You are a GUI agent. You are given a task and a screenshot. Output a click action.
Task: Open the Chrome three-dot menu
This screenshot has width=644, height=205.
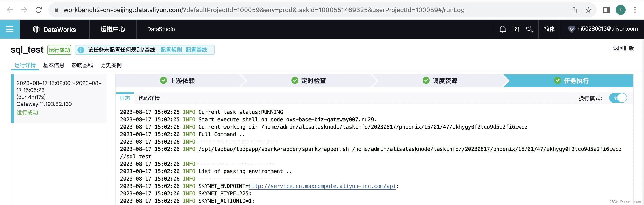pyautogui.click(x=635, y=10)
